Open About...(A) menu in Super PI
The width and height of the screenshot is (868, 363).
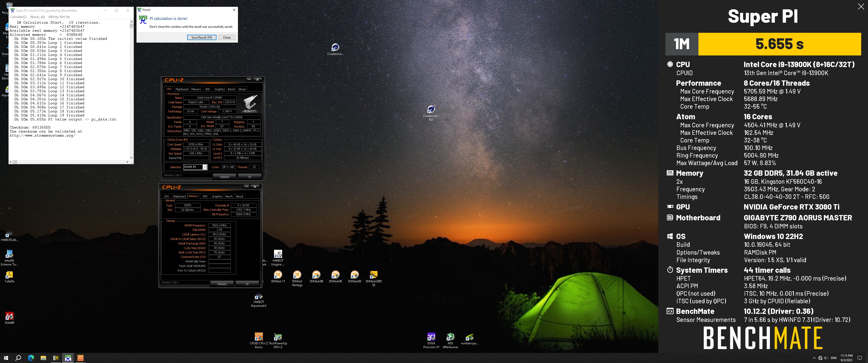pyautogui.click(x=37, y=17)
